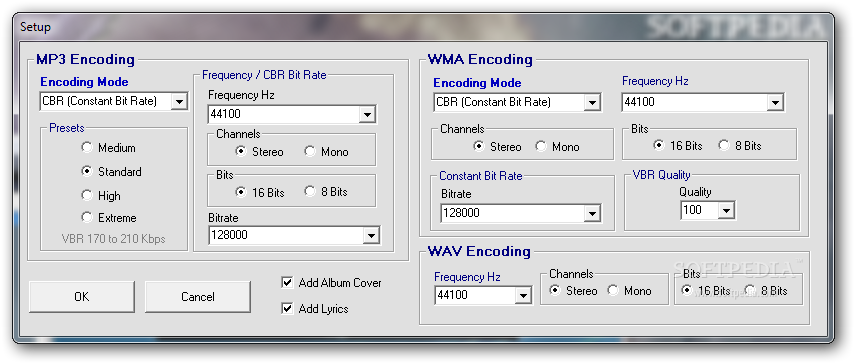Click the Setup window title
The height and width of the screenshot is (364, 855).
click(35, 27)
